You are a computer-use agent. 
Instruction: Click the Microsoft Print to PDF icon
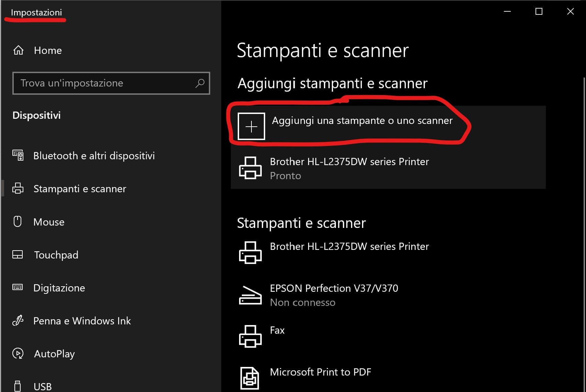[250, 378]
